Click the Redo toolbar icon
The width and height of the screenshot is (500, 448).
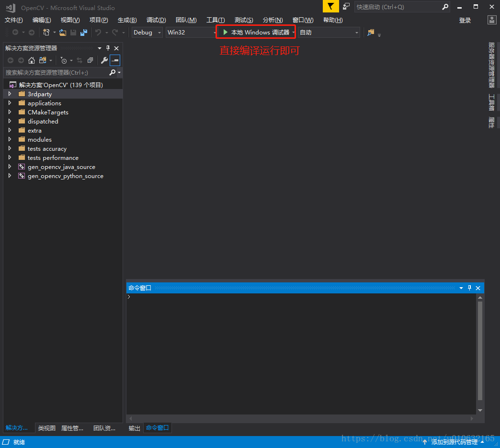115,32
